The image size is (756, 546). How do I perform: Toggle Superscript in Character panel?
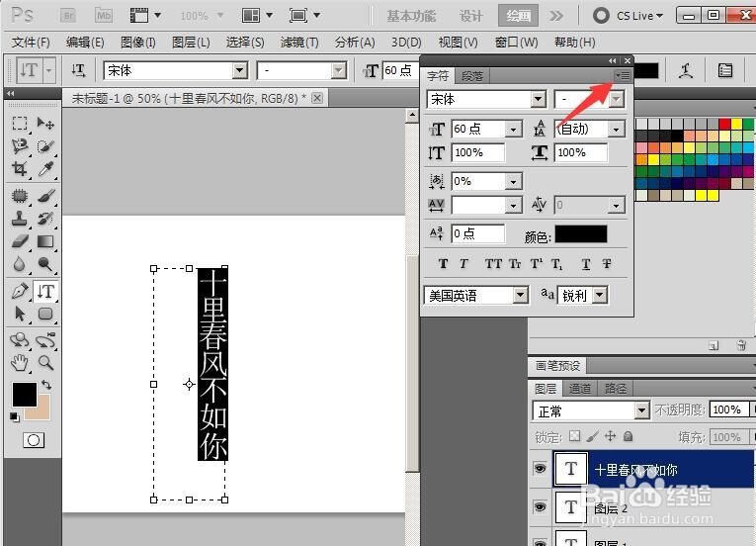click(537, 264)
